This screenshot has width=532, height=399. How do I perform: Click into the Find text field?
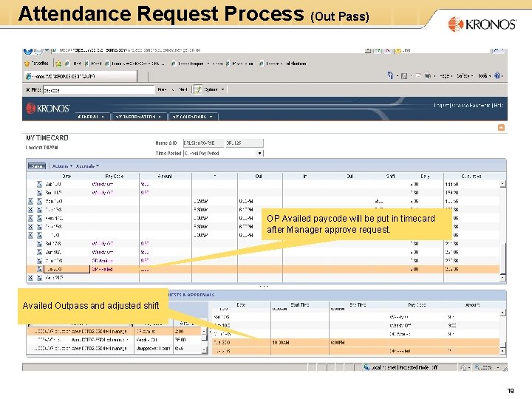(99, 90)
